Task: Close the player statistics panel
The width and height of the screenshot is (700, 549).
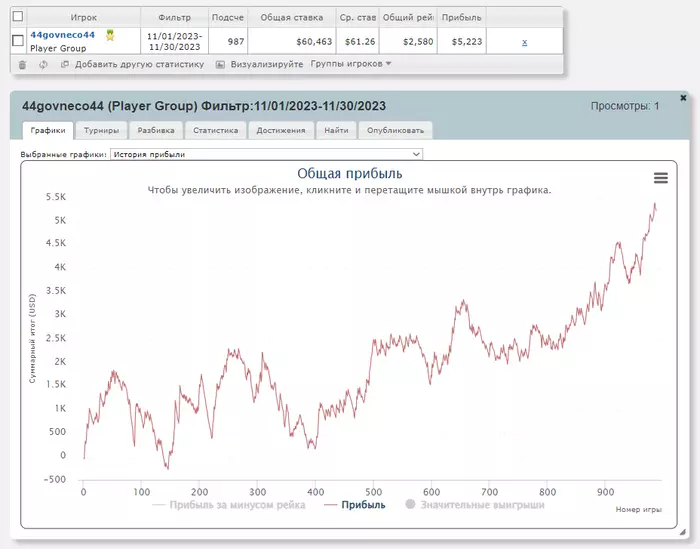Action: point(683,98)
